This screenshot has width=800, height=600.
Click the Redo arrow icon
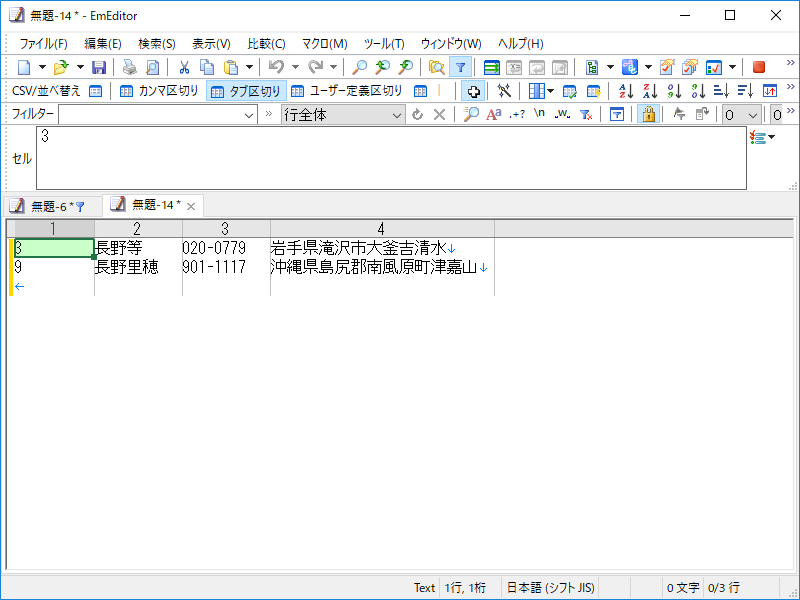tap(315, 67)
